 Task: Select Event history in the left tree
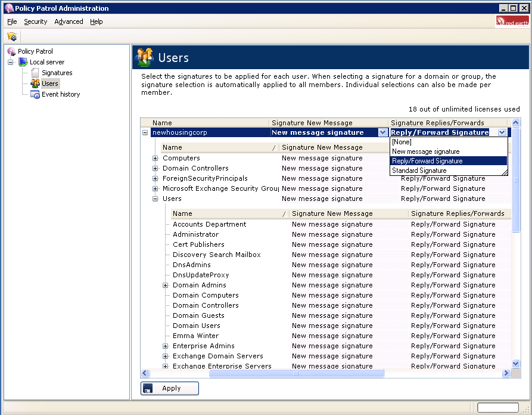pos(61,94)
